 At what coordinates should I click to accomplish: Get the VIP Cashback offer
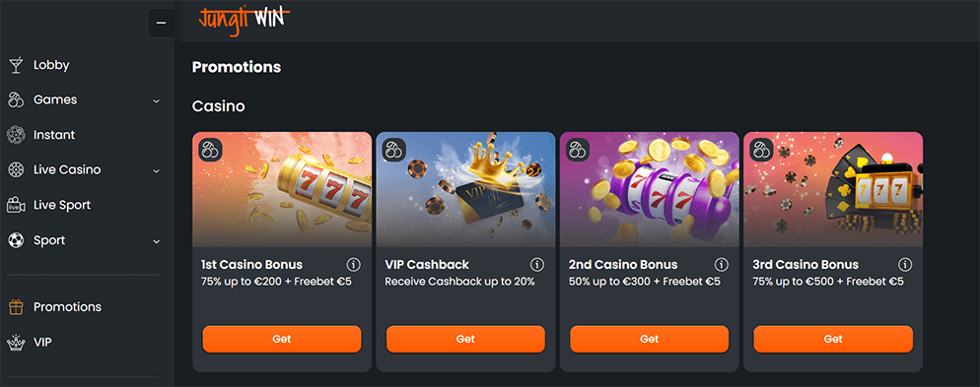[465, 339]
